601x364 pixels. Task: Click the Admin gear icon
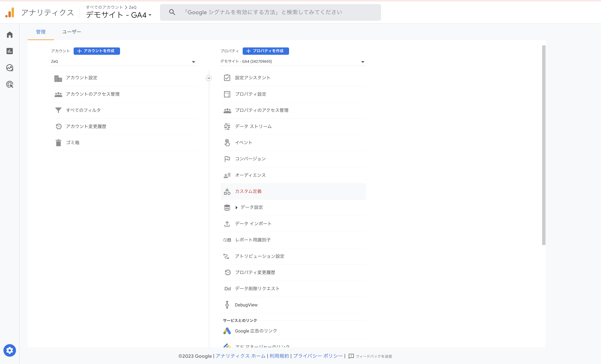tap(10, 350)
